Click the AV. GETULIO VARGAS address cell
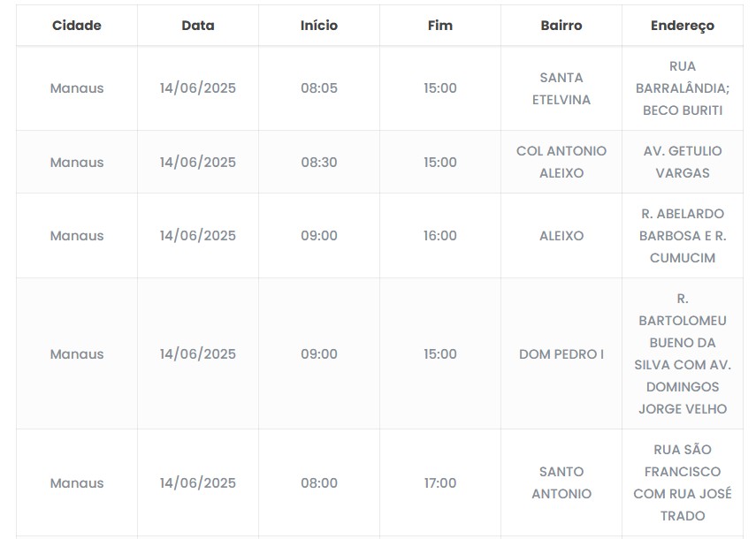Screen dimensions: 756x539 tap(683, 162)
